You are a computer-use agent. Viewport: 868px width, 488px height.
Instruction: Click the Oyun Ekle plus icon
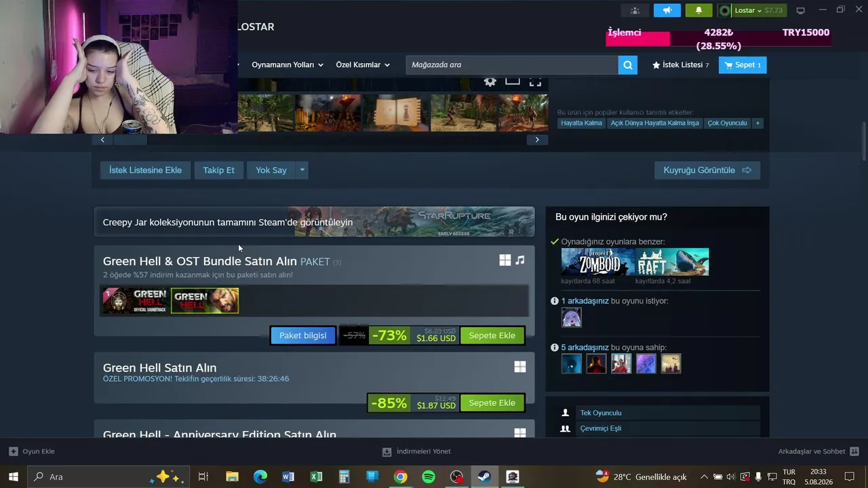click(x=13, y=451)
